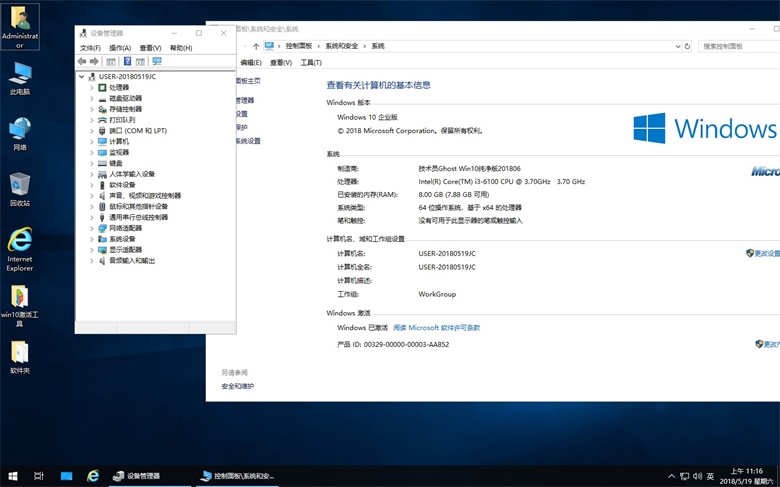Click the scan for hardware changes toolbar icon
The width and height of the screenshot is (780, 487).
pos(157,62)
